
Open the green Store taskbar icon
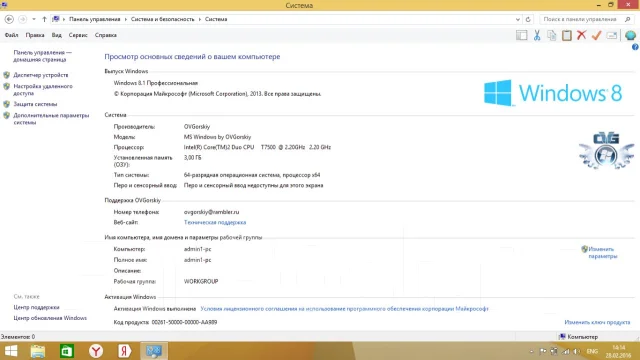pos(67,351)
